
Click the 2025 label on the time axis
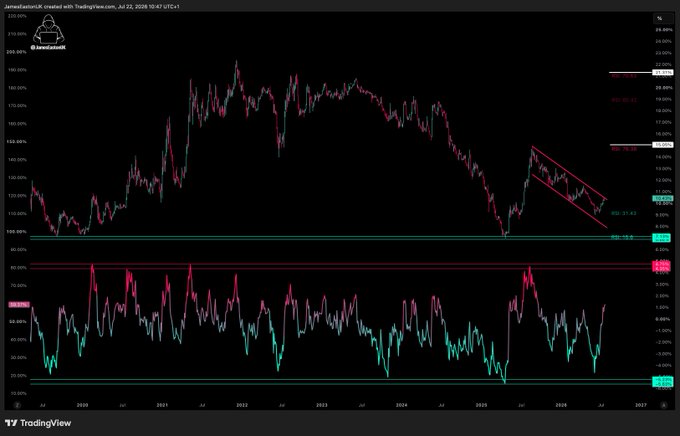(481, 405)
